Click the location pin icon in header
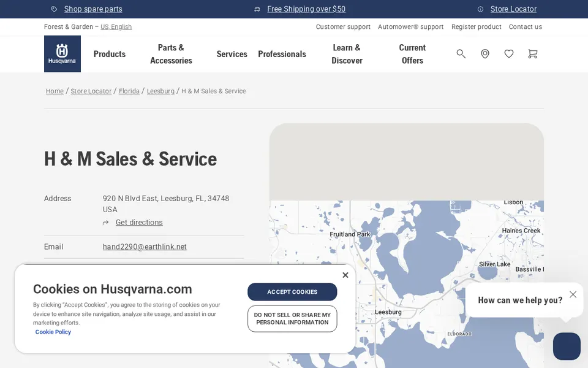 tap(485, 54)
